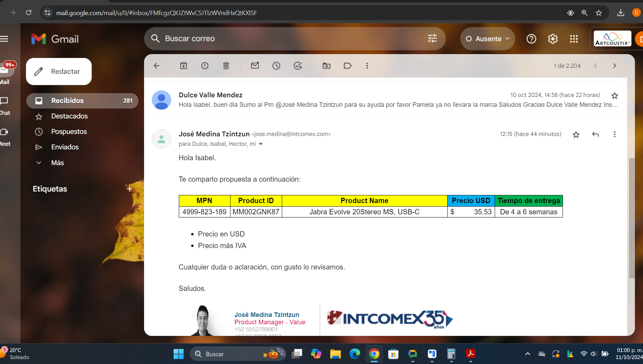Open more options in email toolbar
Screen dimensions: 643x364
tap(367, 66)
